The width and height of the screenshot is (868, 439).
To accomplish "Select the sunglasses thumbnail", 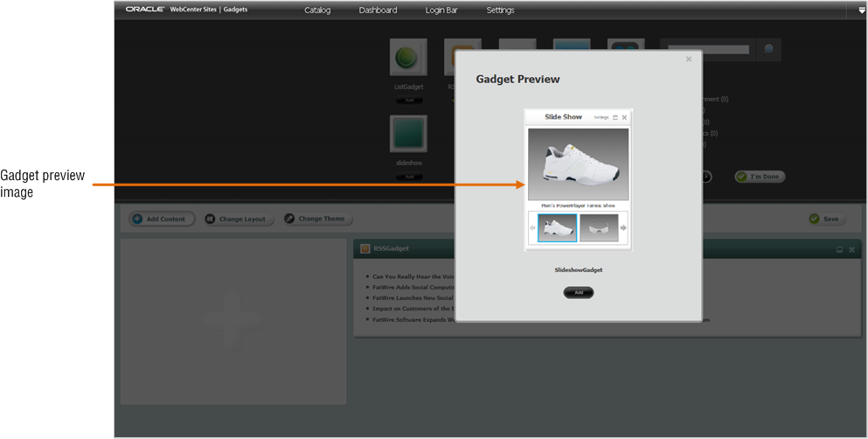I will click(x=599, y=227).
